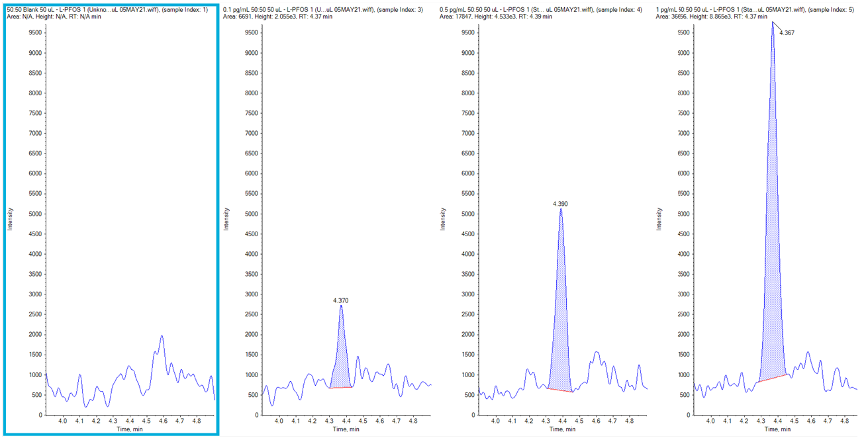Click the Intensity axis label of the 0.1 pg/mL chromatogram
868x438 pixels.
(x=226, y=218)
